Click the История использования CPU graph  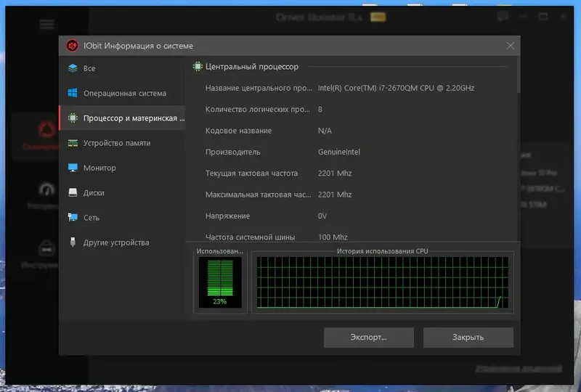[383, 282]
